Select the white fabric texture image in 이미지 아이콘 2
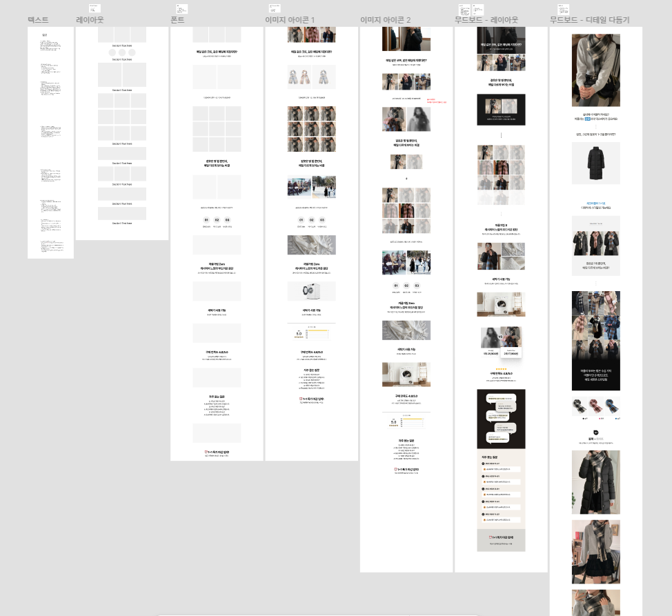672x616 pixels. pos(406,330)
